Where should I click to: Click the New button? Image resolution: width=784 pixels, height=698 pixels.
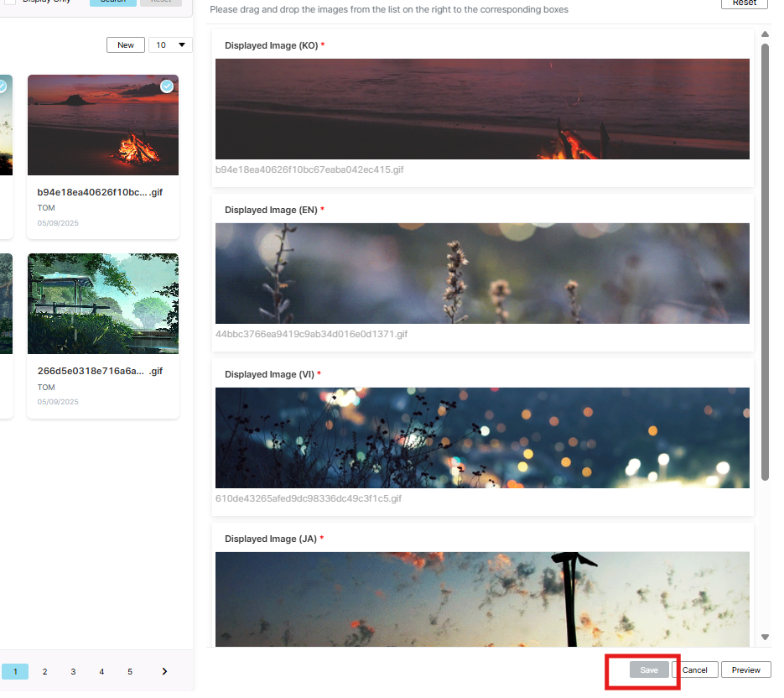coord(127,45)
